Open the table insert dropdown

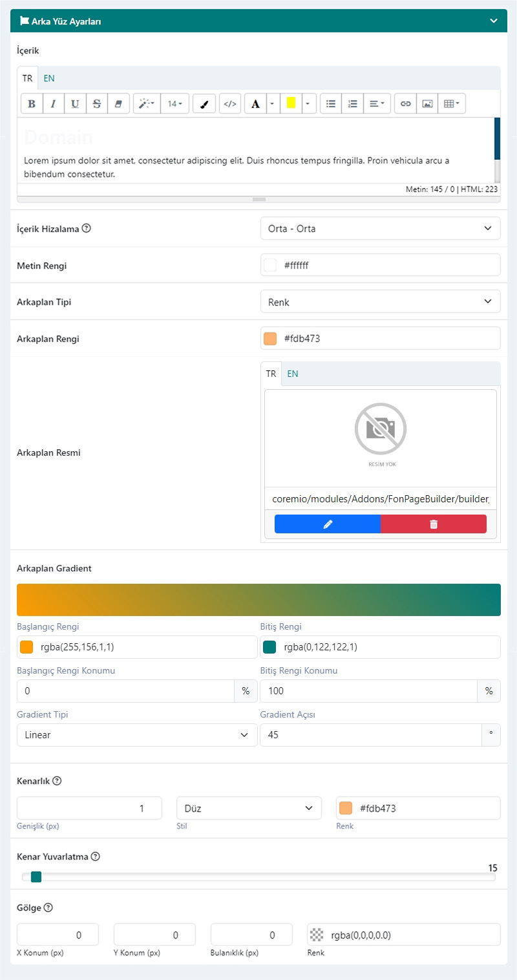click(x=452, y=103)
